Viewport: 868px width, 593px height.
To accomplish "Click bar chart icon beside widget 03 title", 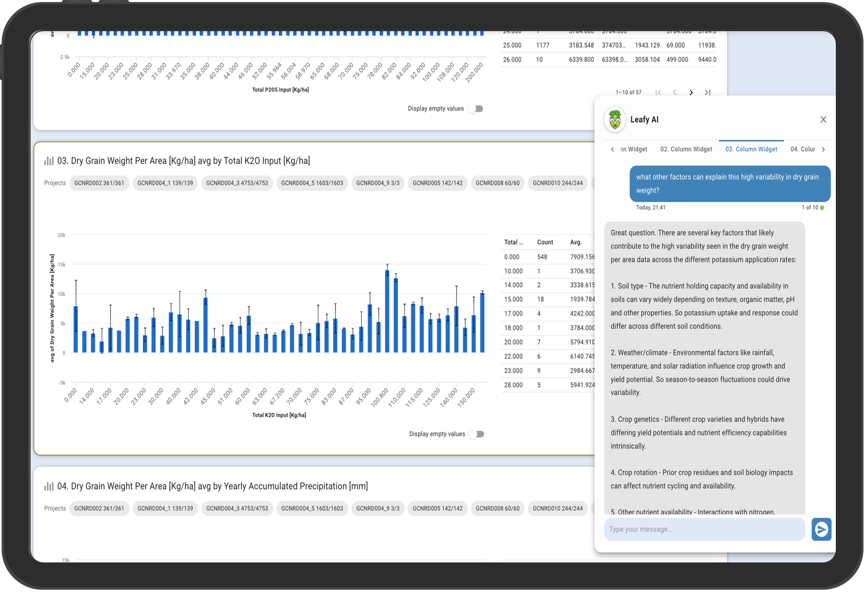I will (x=49, y=161).
